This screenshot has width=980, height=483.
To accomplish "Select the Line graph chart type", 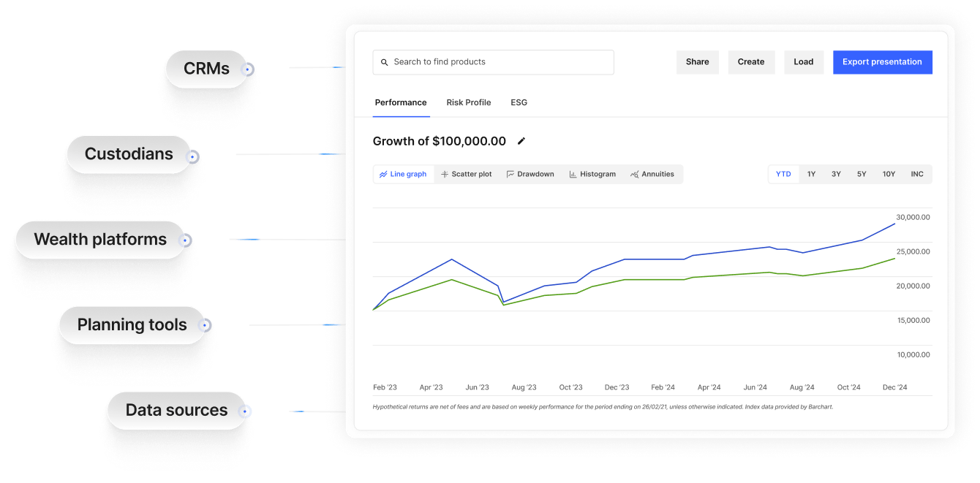I will coord(403,174).
